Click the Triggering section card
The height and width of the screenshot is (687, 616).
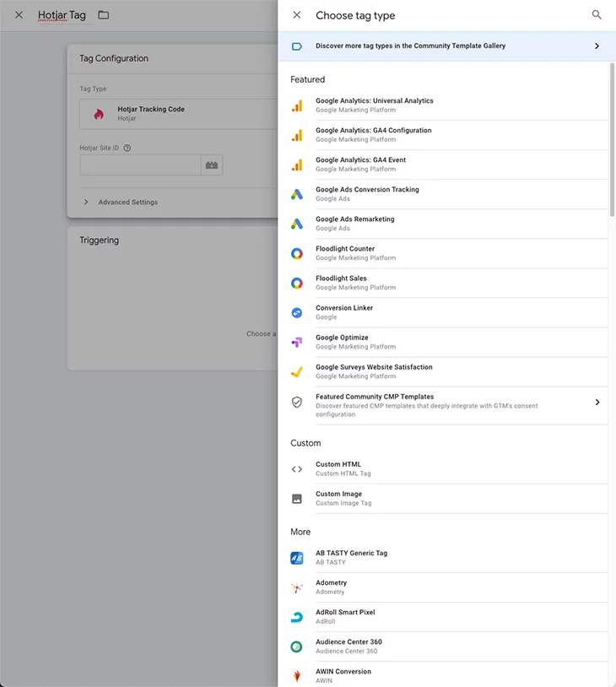[173, 299]
